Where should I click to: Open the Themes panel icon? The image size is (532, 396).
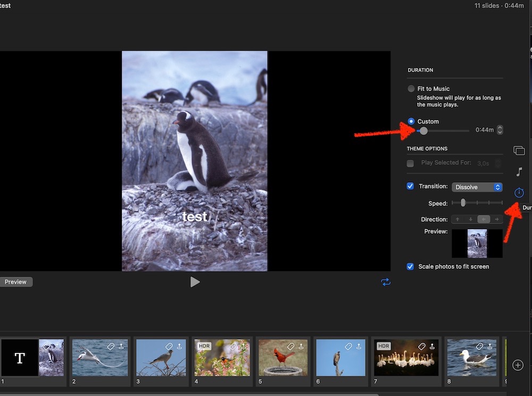point(519,151)
